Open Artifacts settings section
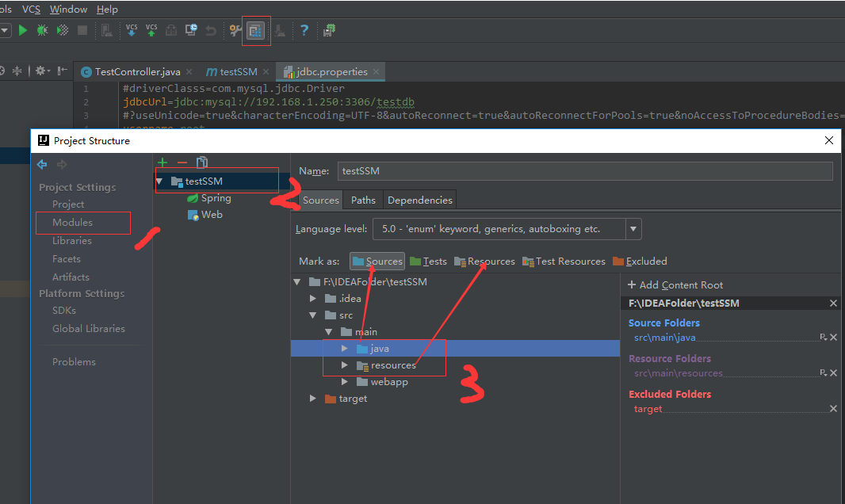This screenshot has width=845, height=504. (71, 277)
